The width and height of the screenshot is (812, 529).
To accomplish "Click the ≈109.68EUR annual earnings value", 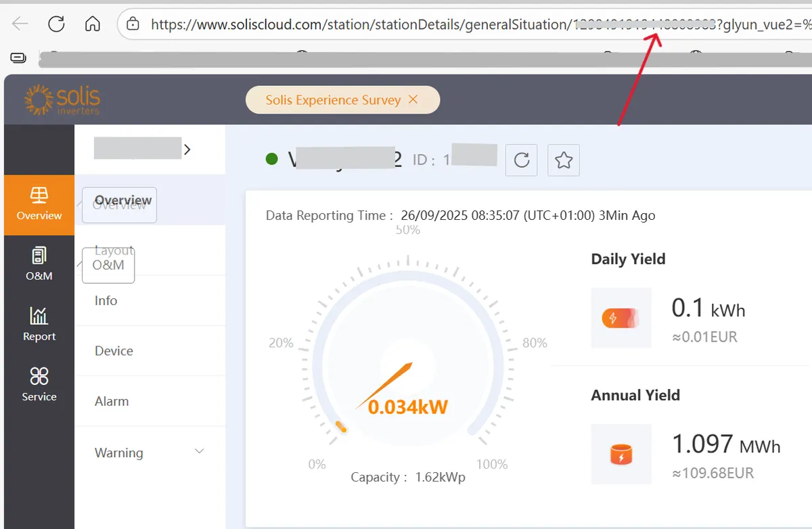I will (x=713, y=474).
